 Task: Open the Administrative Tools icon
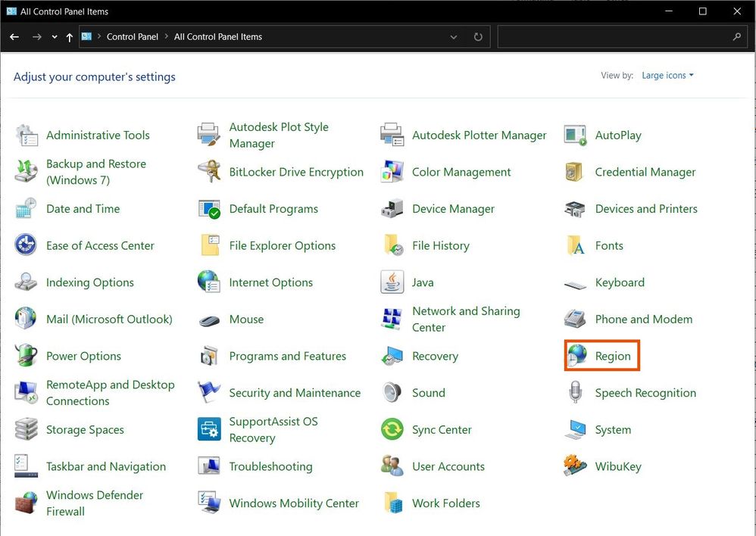[26, 136]
